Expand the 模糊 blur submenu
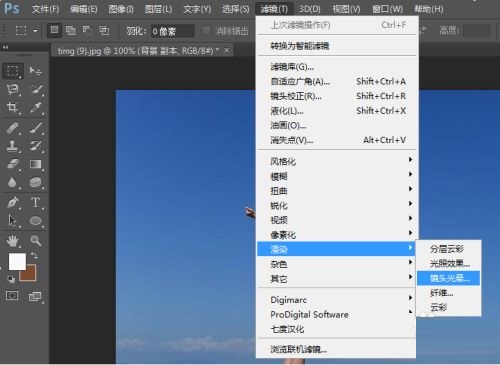Image resolution: width=500 pixels, height=365 pixels. 336,176
